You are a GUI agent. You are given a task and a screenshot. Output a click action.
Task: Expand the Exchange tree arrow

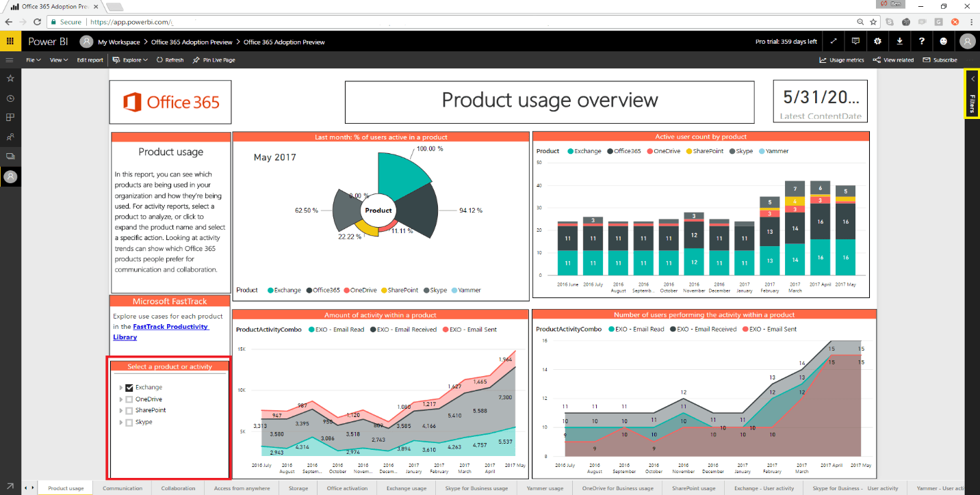pyautogui.click(x=121, y=388)
